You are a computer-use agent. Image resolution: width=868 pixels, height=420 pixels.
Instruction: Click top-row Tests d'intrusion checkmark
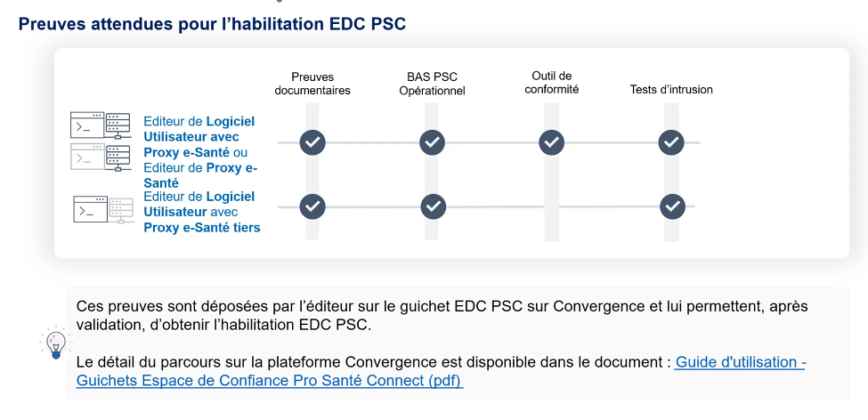coord(671,142)
